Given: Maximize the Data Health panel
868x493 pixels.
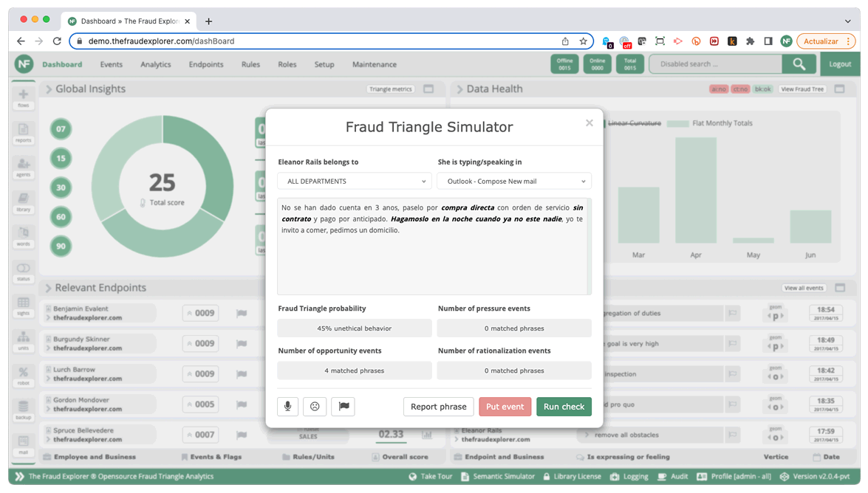Looking at the screenshot, I should (x=840, y=89).
